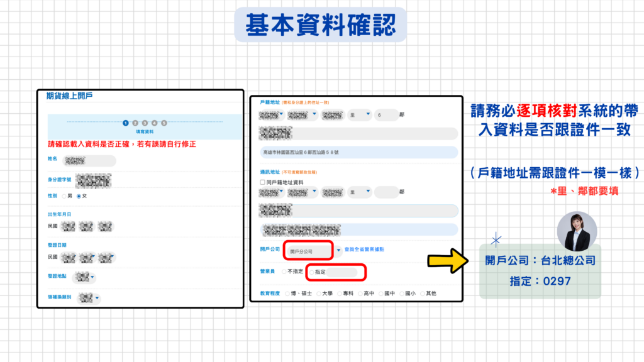Open the 通訊地址 里 dropdown
The height and width of the screenshot is (362, 644).
point(360,192)
